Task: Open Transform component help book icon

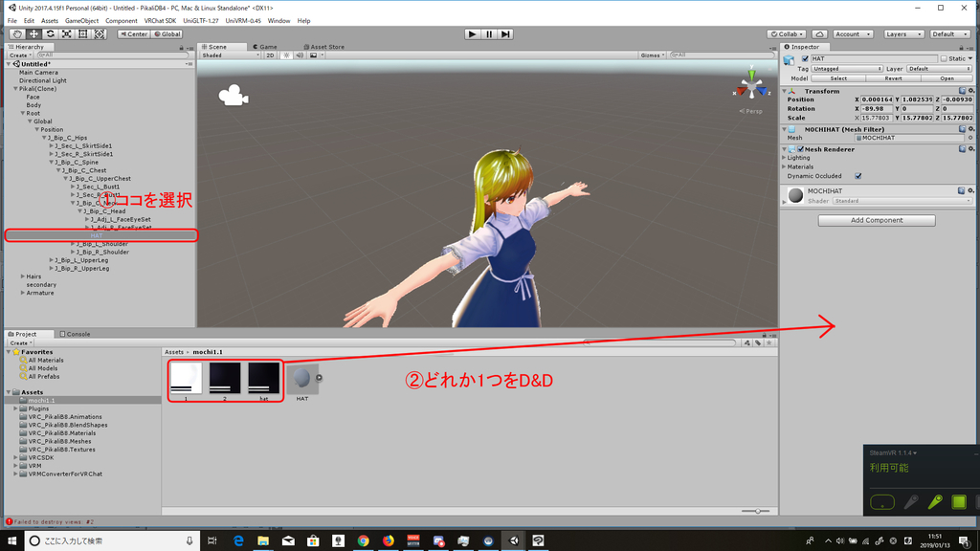Action: (963, 91)
